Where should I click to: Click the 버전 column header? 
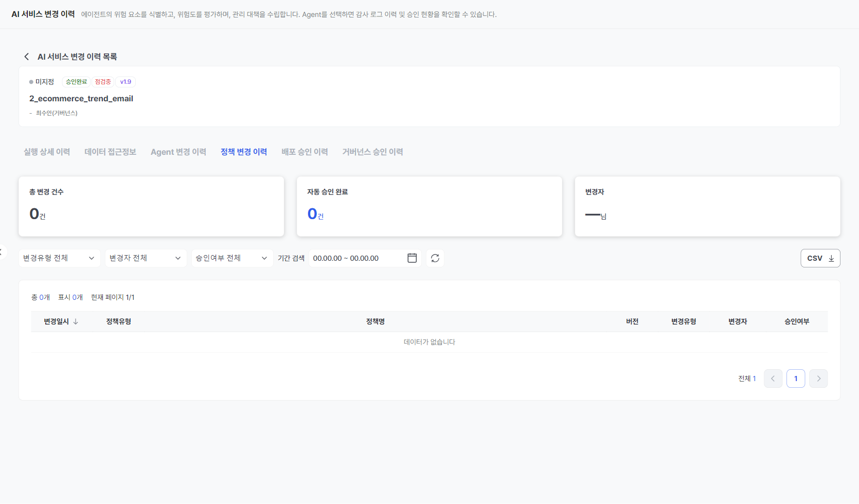pos(632,321)
